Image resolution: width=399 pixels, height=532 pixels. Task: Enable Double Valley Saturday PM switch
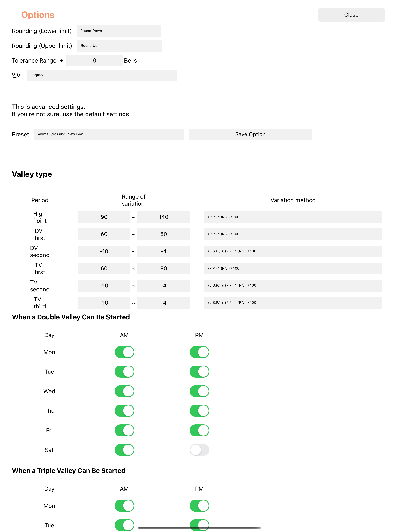coord(199,450)
